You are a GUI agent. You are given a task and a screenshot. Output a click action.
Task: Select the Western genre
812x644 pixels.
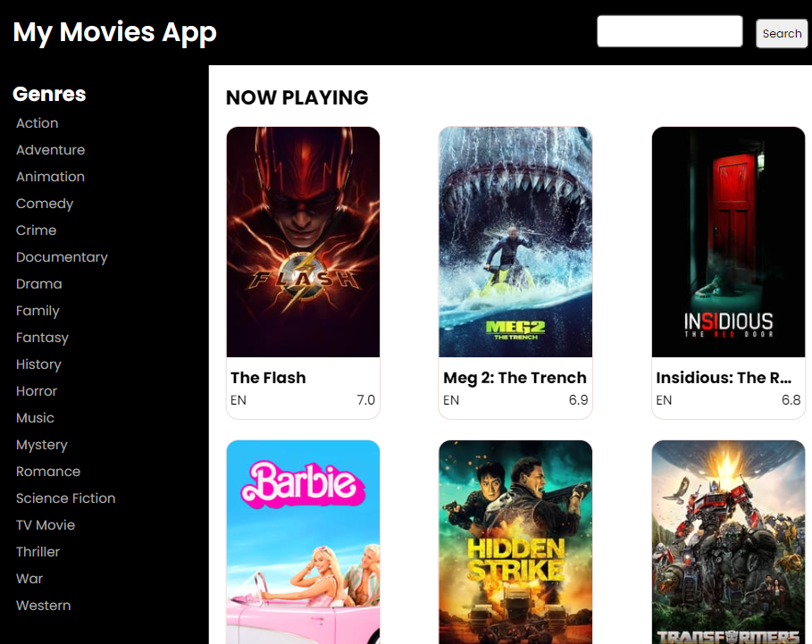click(x=43, y=606)
